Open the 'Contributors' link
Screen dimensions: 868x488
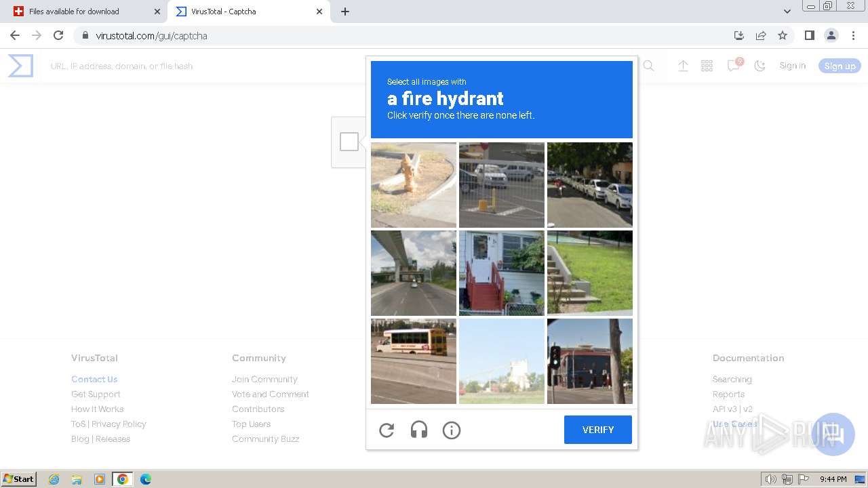(x=258, y=409)
